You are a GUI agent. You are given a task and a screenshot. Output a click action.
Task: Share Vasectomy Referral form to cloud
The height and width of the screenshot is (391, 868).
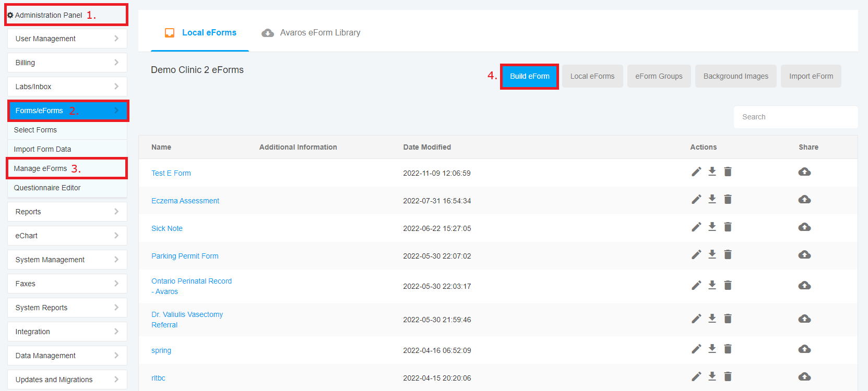tap(804, 319)
